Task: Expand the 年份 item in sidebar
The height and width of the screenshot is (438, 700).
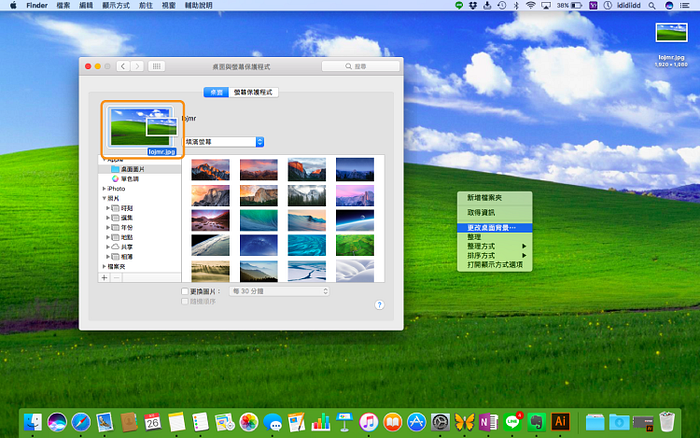Action: click(x=108, y=228)
